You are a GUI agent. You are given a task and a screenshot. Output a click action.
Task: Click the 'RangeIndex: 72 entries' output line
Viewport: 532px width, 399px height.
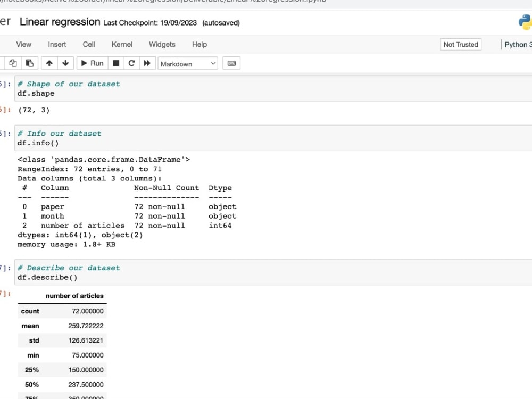[x=89, y=169]
